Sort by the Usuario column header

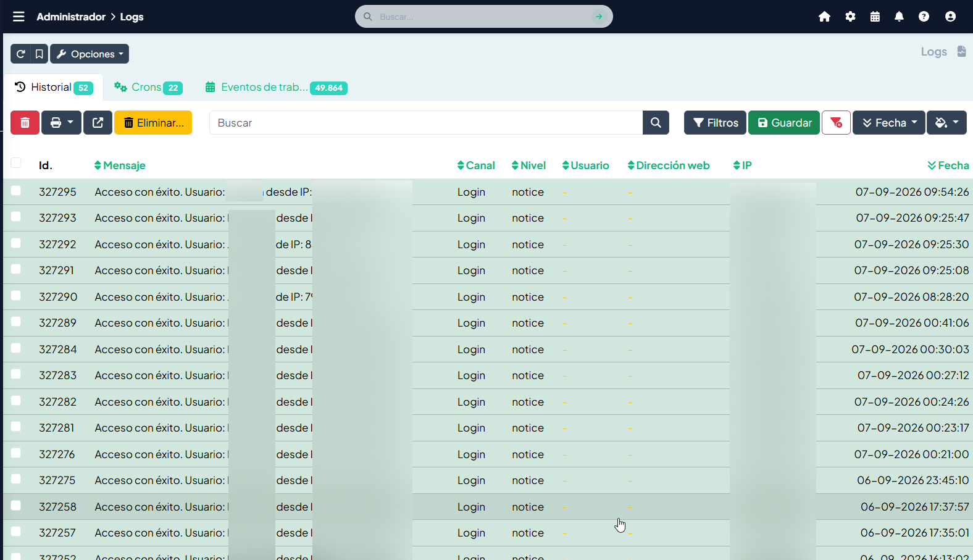(585, 165)
